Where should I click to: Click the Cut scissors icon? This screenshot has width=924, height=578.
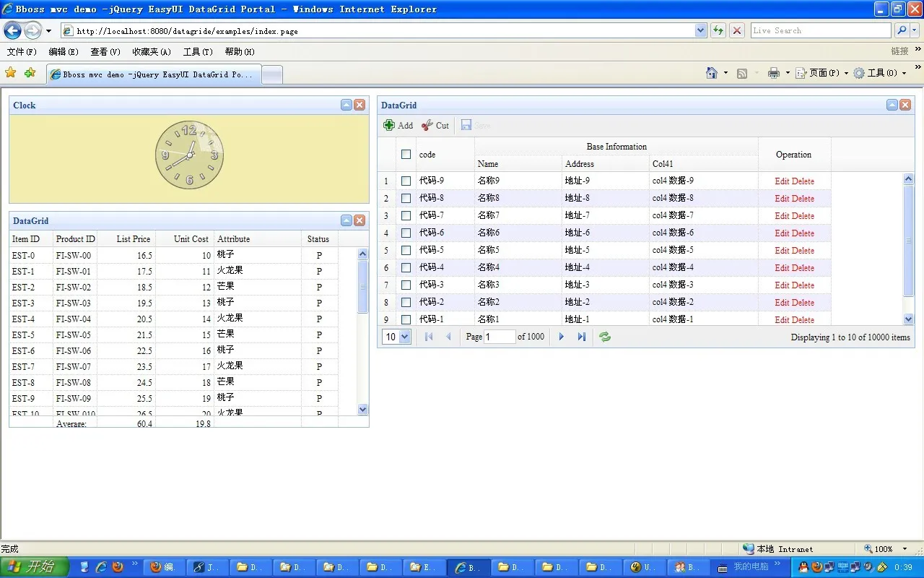(427, 125)
